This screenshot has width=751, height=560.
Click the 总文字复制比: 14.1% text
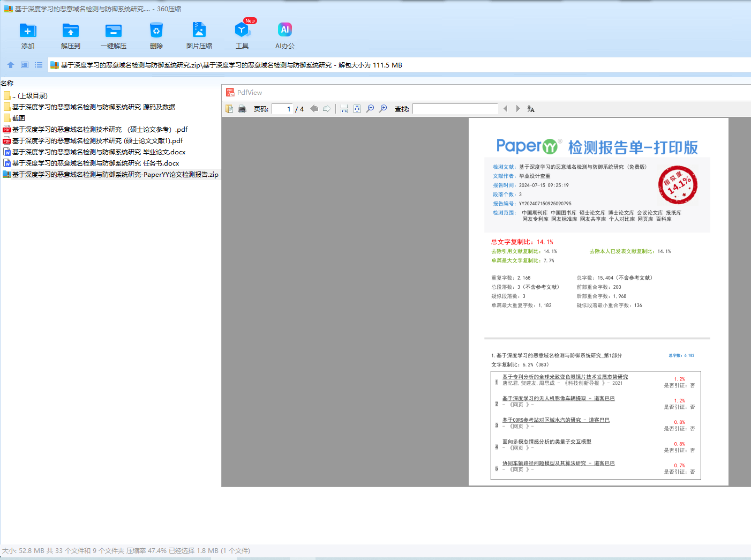pyautogui.click(x=522, y=242)
